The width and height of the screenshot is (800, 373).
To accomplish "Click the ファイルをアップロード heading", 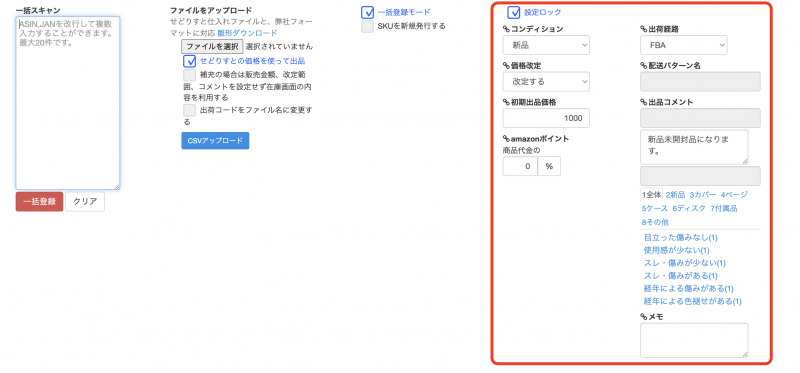I will click(211, 10).
